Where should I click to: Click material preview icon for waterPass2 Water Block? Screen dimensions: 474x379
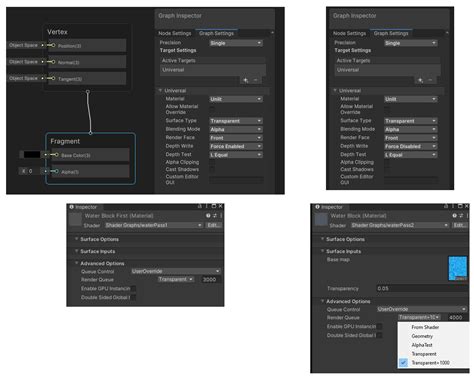pos(321,220)
